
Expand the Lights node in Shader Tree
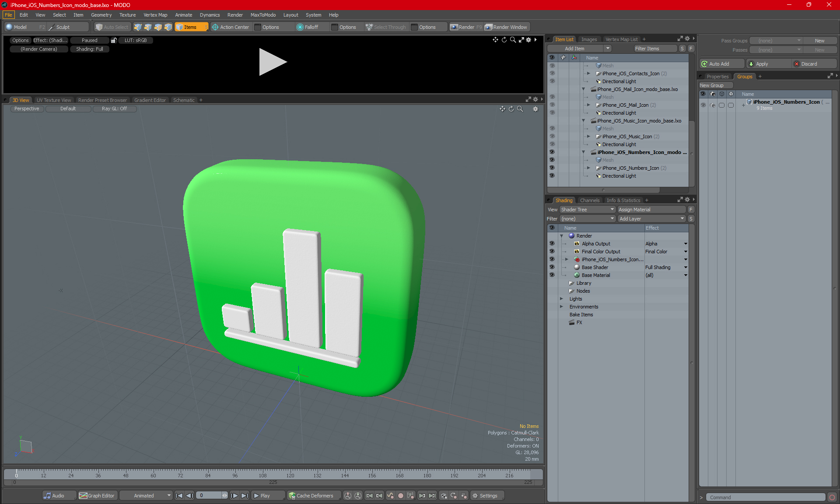(561, 299)
